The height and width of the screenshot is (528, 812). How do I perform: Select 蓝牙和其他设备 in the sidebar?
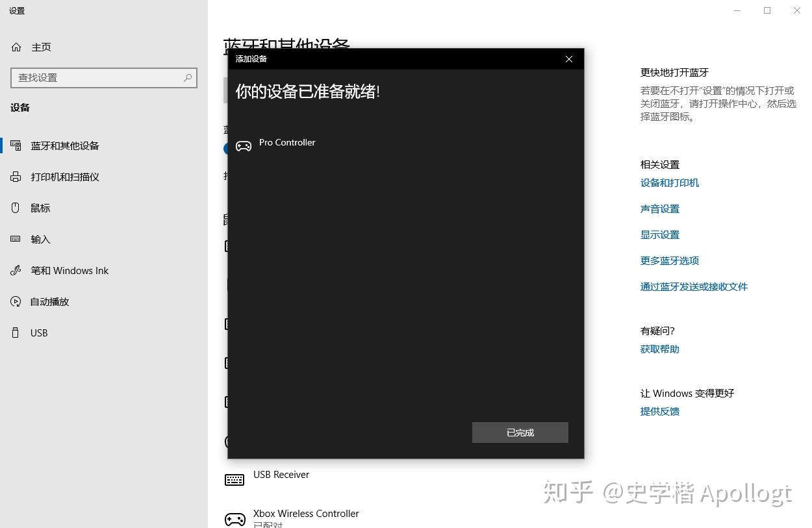click(x=65, y=145)
